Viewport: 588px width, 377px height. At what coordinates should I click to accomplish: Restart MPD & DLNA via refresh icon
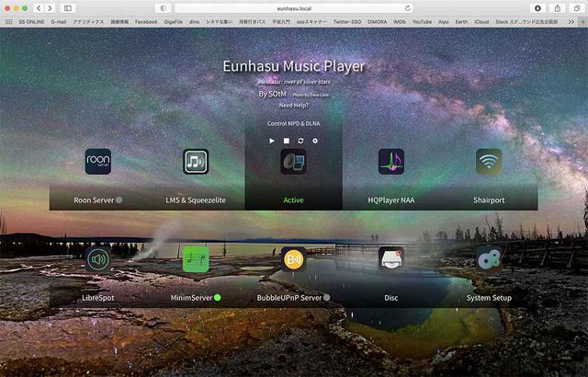pos(300,141)
